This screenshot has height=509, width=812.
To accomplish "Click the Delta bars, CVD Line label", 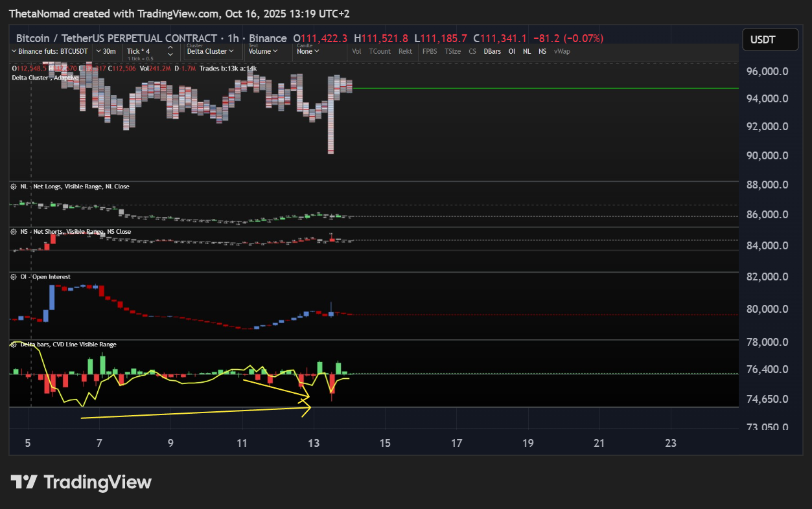I will click(68, 345).
